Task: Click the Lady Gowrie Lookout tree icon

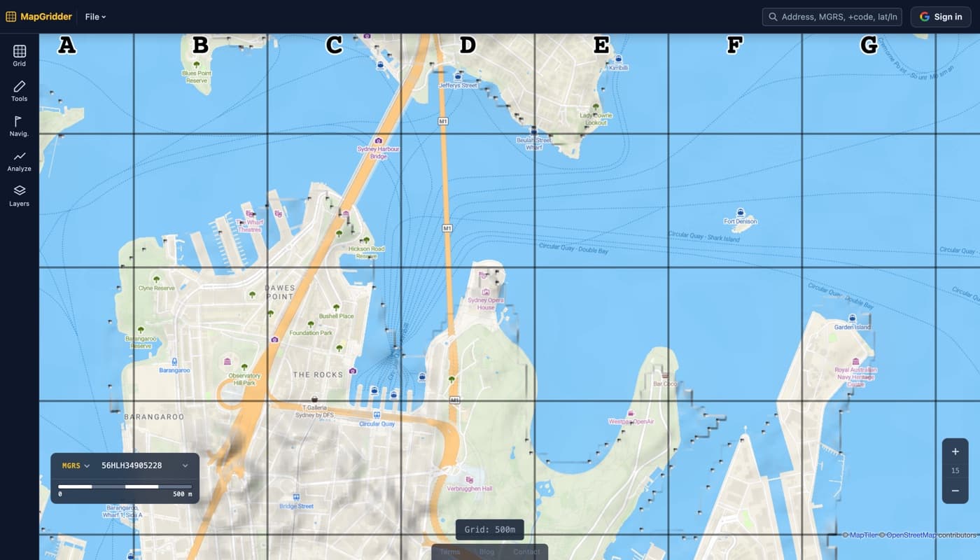Action: click(596, 107)
